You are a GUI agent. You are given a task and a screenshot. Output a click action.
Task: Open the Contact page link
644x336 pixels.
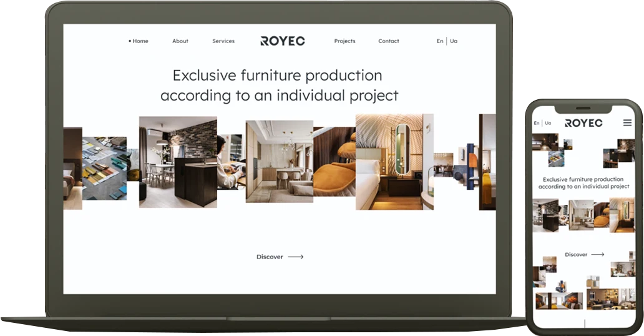coord(388,41)
